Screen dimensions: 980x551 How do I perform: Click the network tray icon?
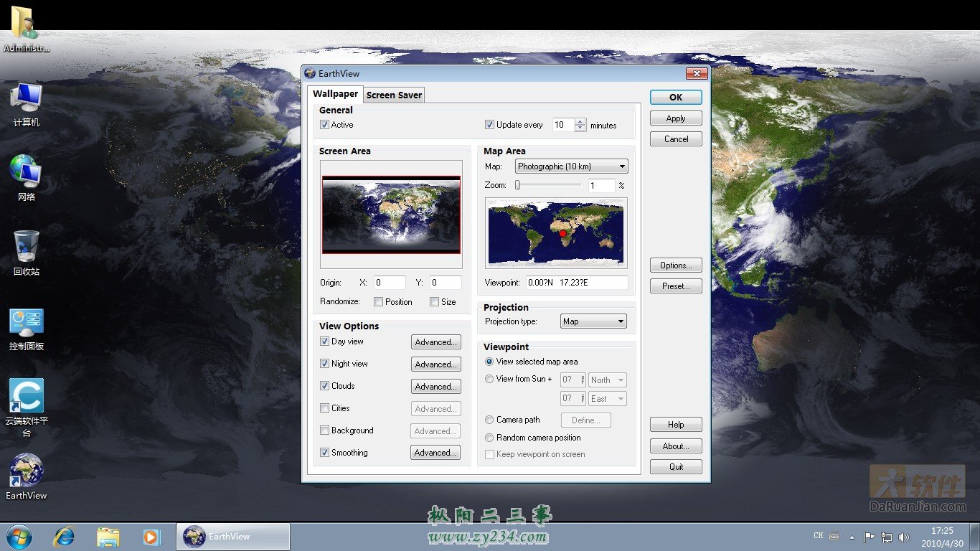tap(887, 537)
